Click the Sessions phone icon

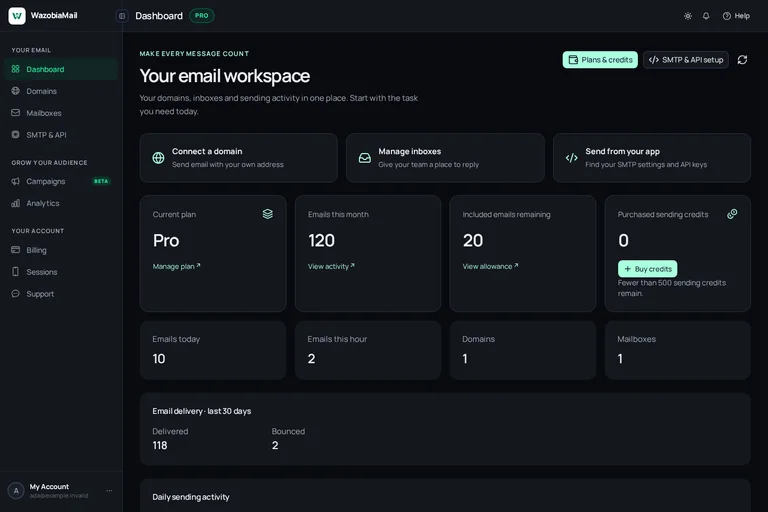coord(16,271)
